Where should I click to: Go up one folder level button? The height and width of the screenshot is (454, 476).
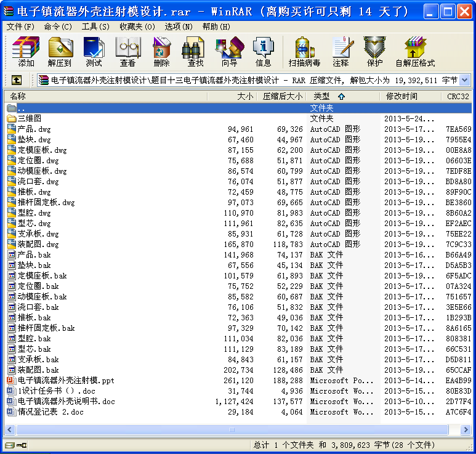[x=17, y=80]
